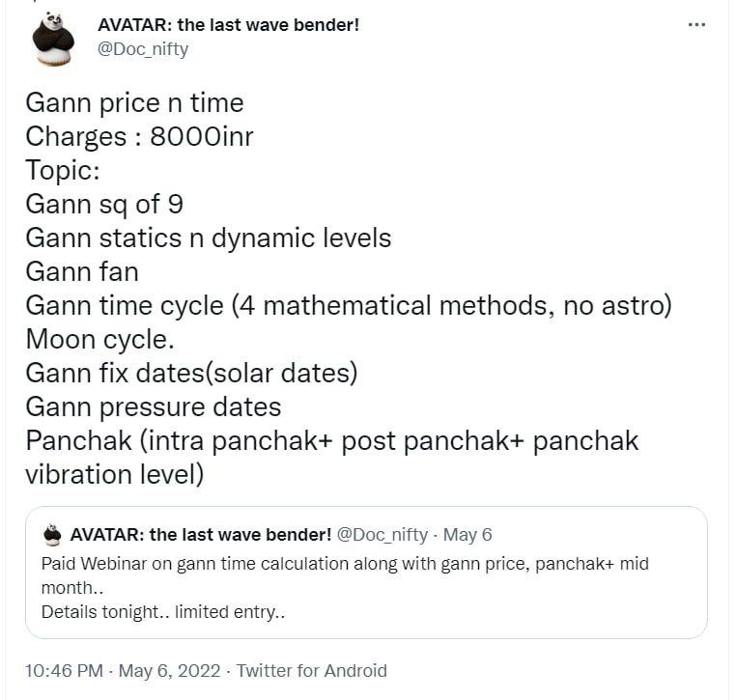737x700 pixels.
Task: Click the large panda profile avatar
Action: click(x=53, y=40)
